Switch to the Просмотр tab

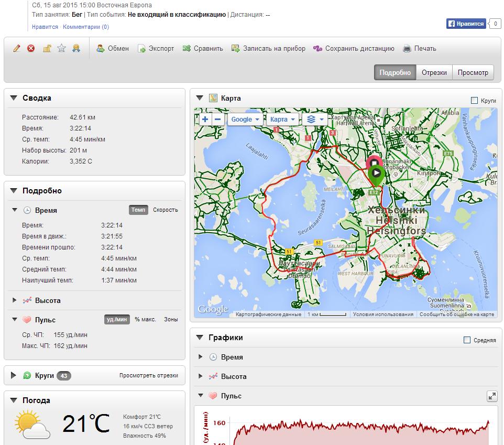(x=473, y=73)
